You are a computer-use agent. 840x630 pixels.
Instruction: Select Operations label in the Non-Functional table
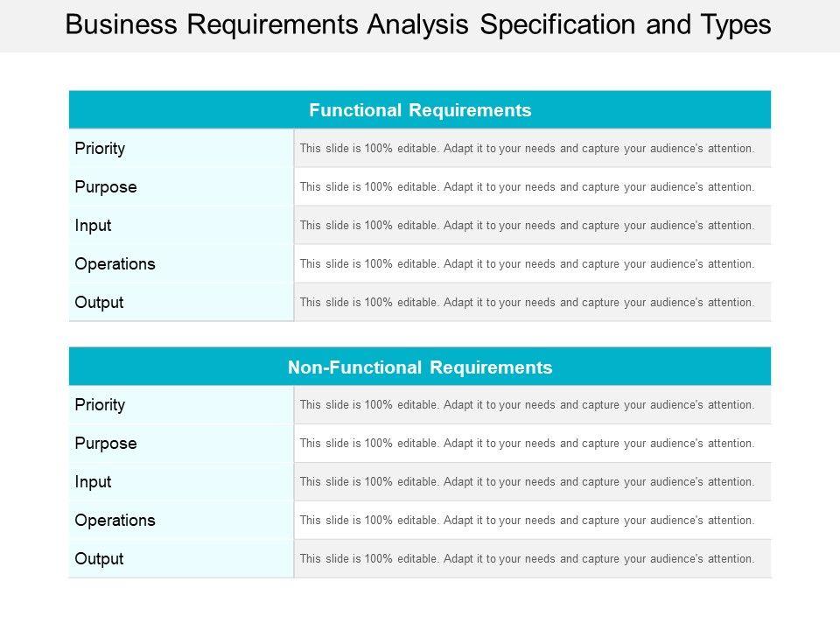pos(115,521)
